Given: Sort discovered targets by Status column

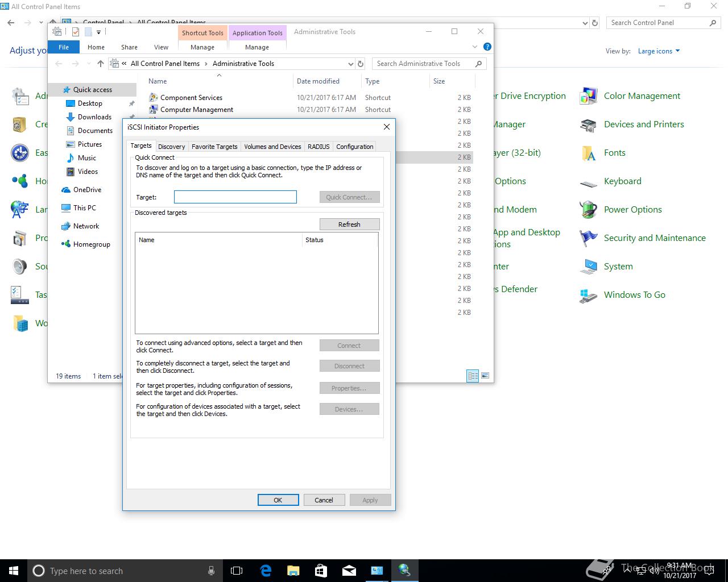Looking at the screenshot, I should pos(340,240).
